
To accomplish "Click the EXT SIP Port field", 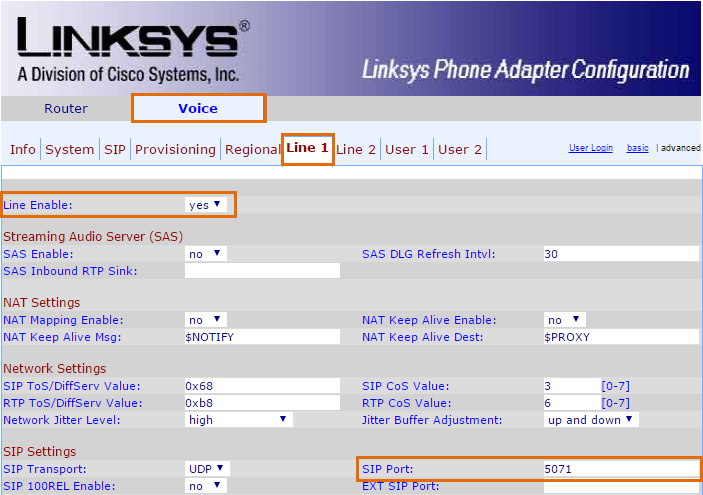I will tap(621, 487).
